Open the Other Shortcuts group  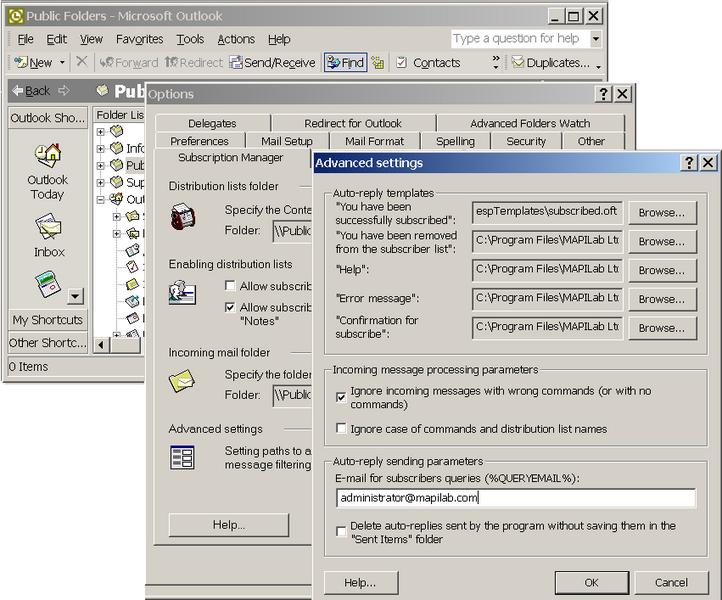click(x=47, y=343)
